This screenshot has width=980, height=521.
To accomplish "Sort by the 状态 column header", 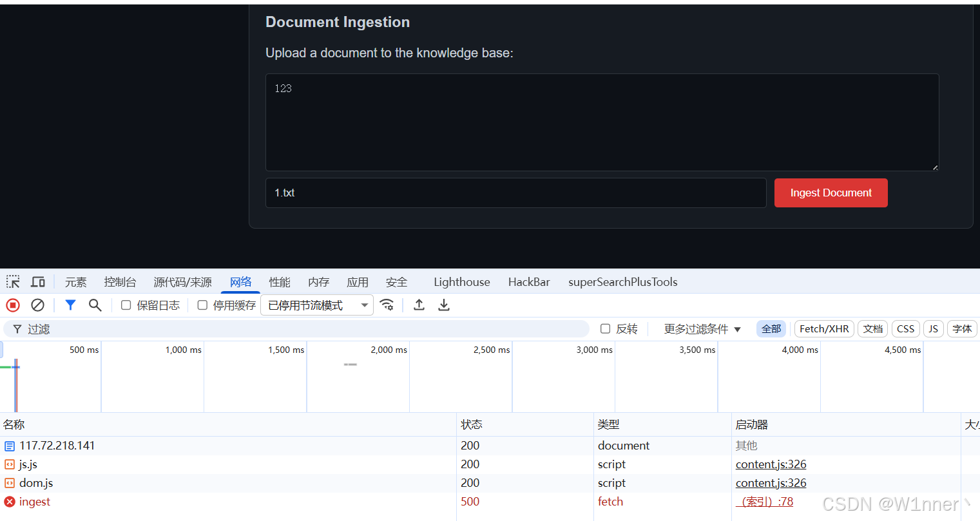I will (x=525, y=424).
